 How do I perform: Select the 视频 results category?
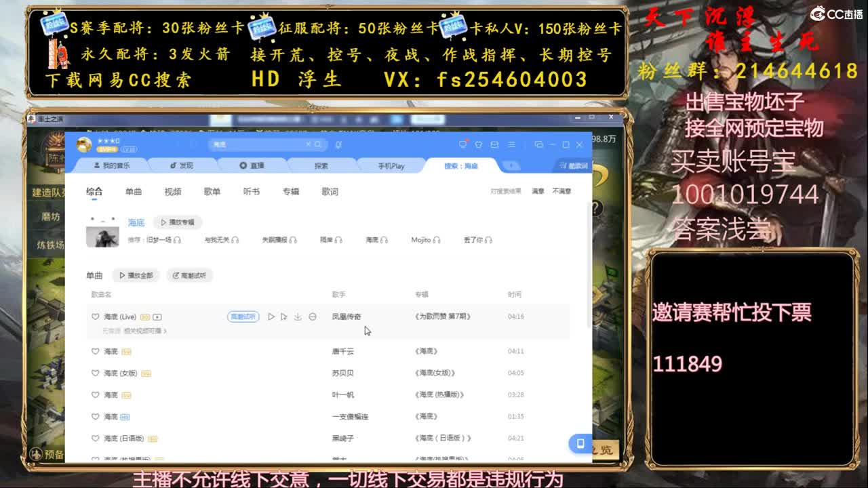coord(173,192)
